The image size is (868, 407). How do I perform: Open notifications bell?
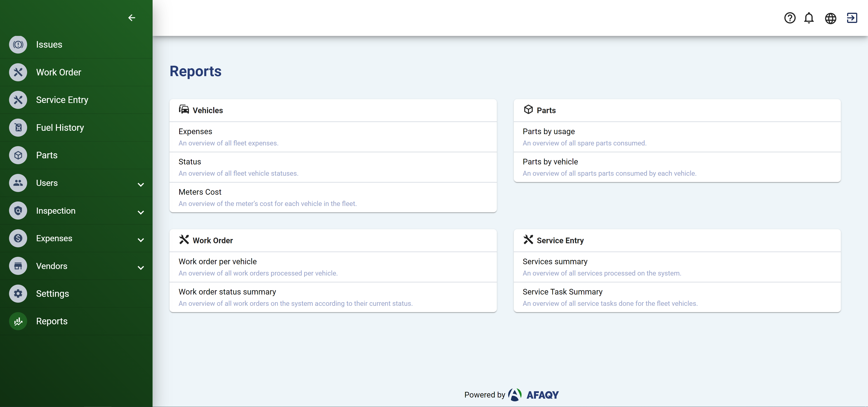point(809,18)
